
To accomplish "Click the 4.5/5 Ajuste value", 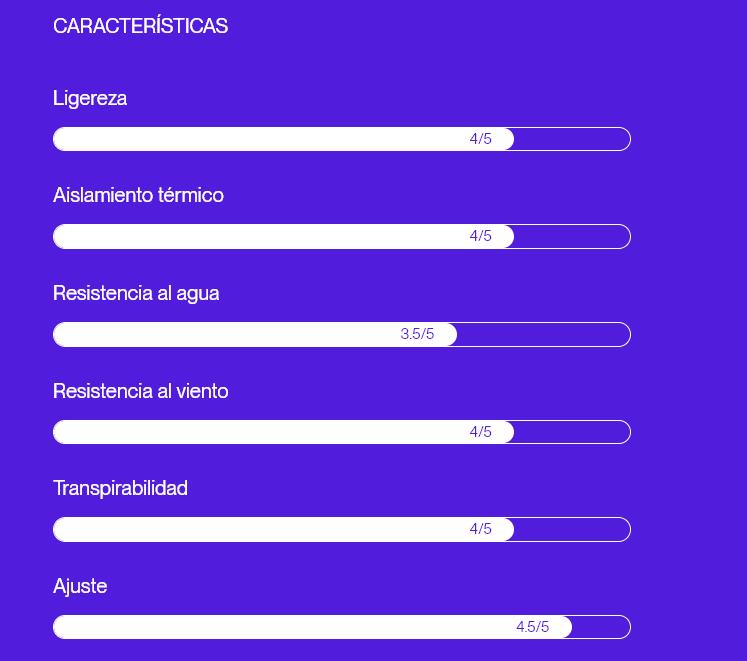I will [x=533, y=627].
